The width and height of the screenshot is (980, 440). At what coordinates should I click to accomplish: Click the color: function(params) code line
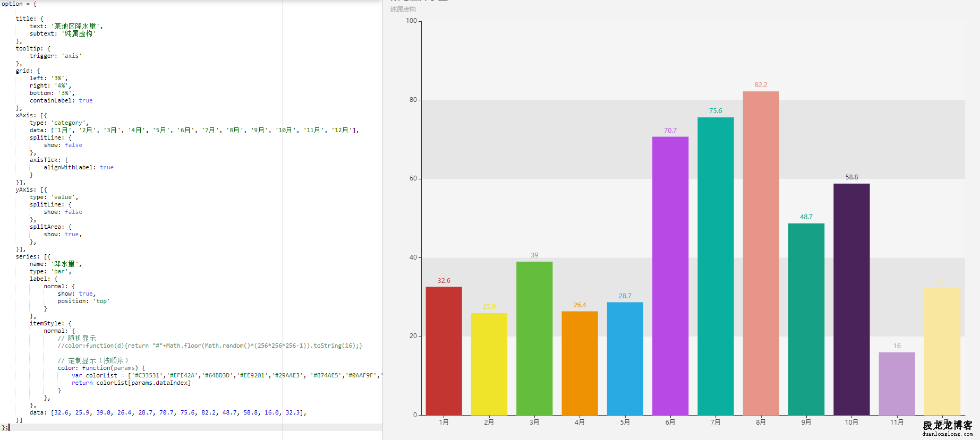[101, 368]
